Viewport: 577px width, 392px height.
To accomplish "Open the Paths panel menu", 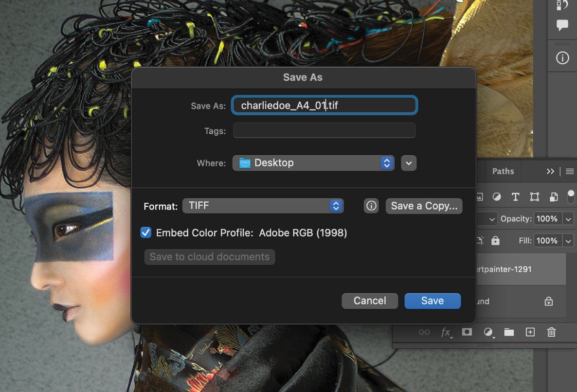I will 569,171.
